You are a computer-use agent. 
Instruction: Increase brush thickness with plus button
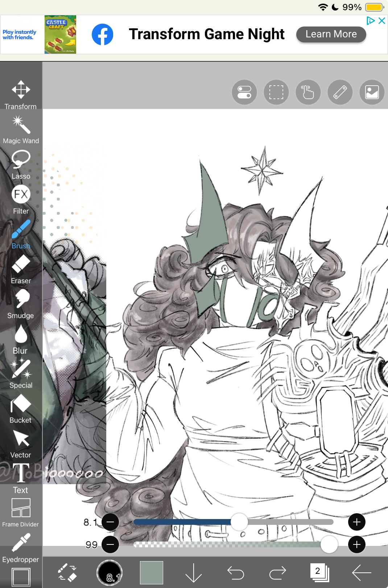(356, 522)
